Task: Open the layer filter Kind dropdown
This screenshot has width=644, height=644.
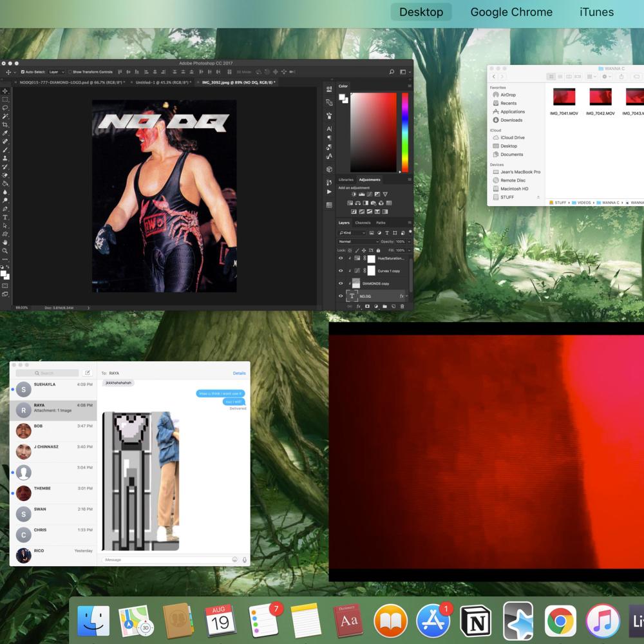Action: pos(352,233)
